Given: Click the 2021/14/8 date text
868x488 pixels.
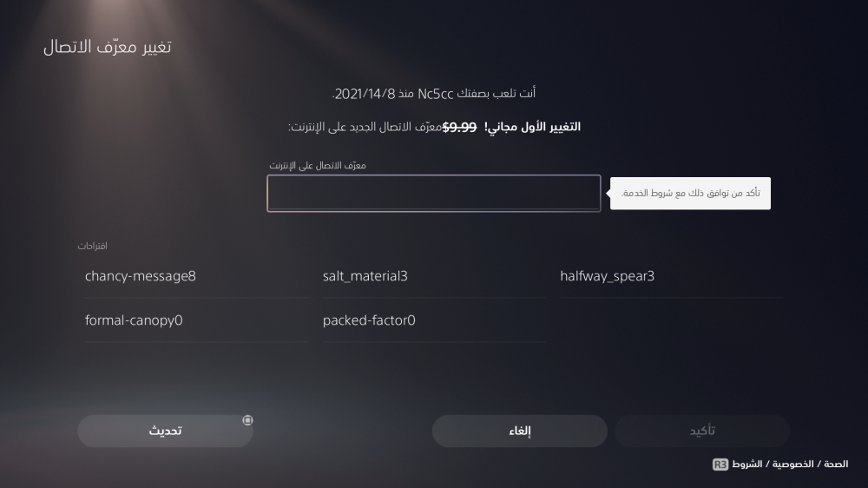Looking at the screenshot, I should 365,94.
